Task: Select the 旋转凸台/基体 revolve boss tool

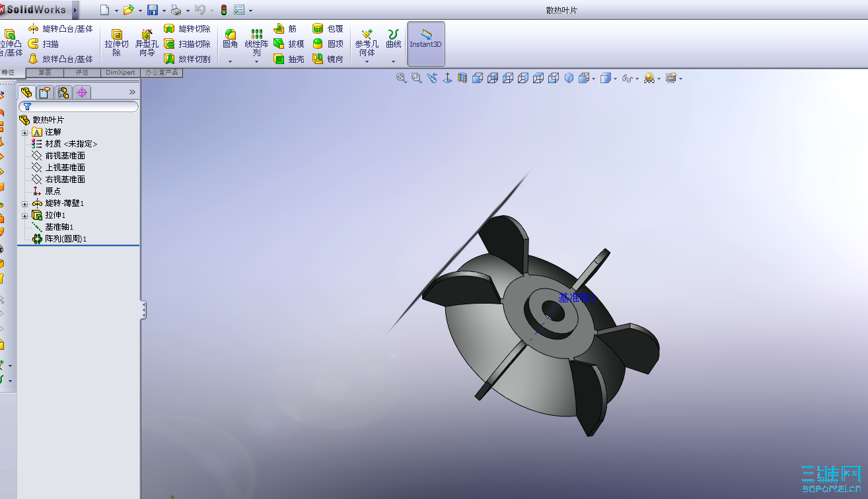Action: (61, 29)
